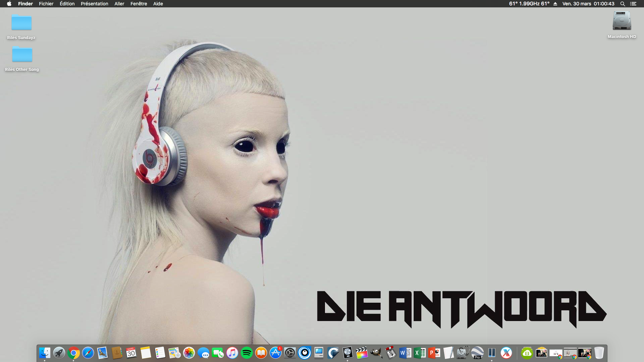The height and width of the screenshot is (362, 644).
Task: Open the Aide menu
Action: (x=158, y=4)
